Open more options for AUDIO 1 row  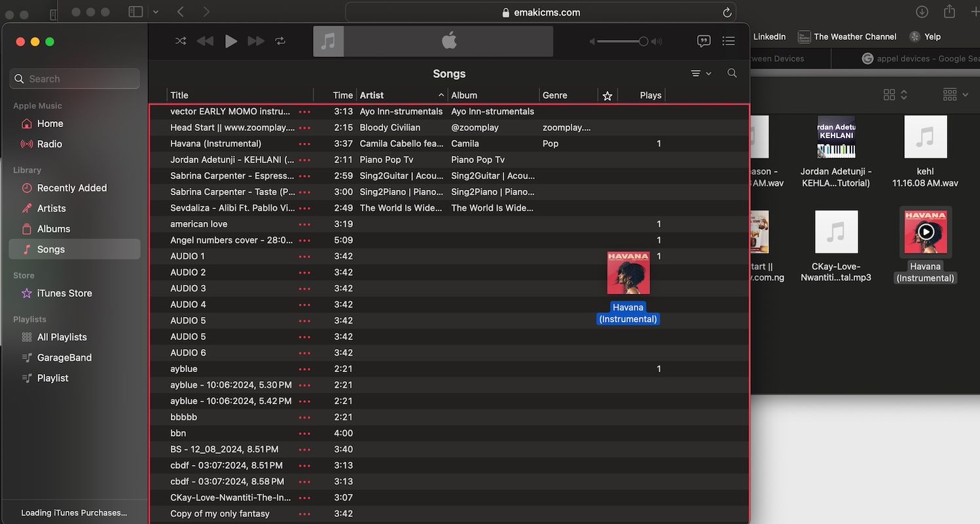[304, 256]
